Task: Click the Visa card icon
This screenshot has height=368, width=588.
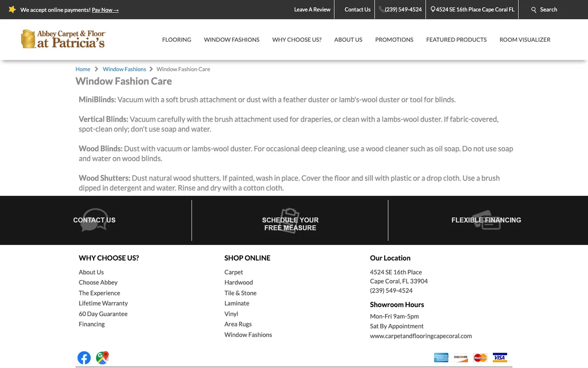Action: tap(500, 358)
